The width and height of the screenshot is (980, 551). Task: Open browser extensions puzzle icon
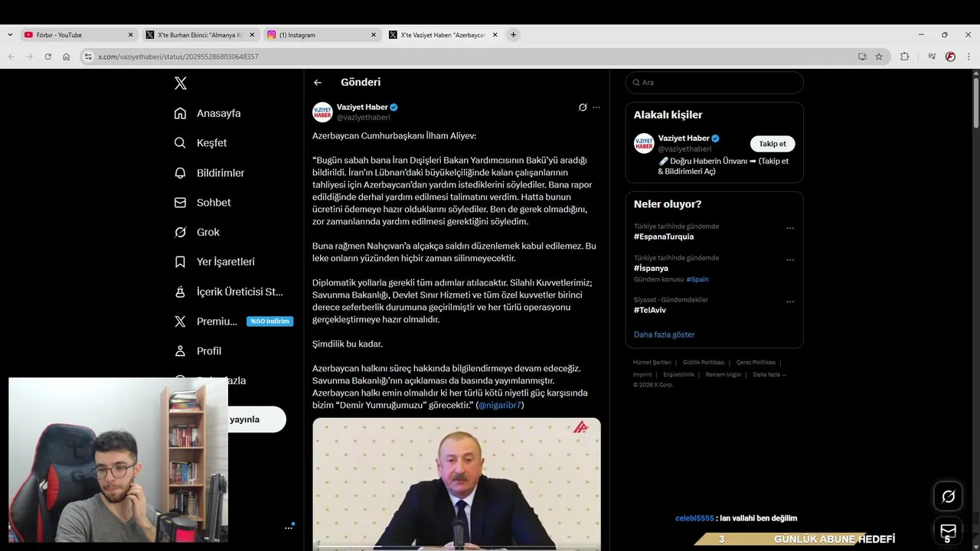[905, 57]
